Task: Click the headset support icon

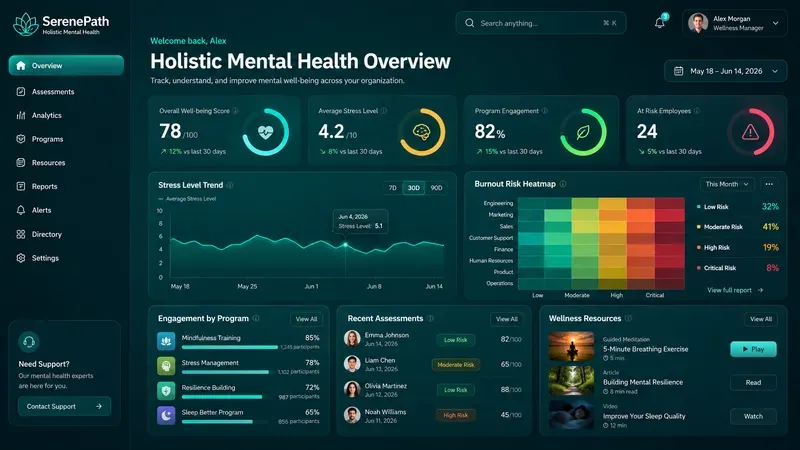Action: point(29,342)
